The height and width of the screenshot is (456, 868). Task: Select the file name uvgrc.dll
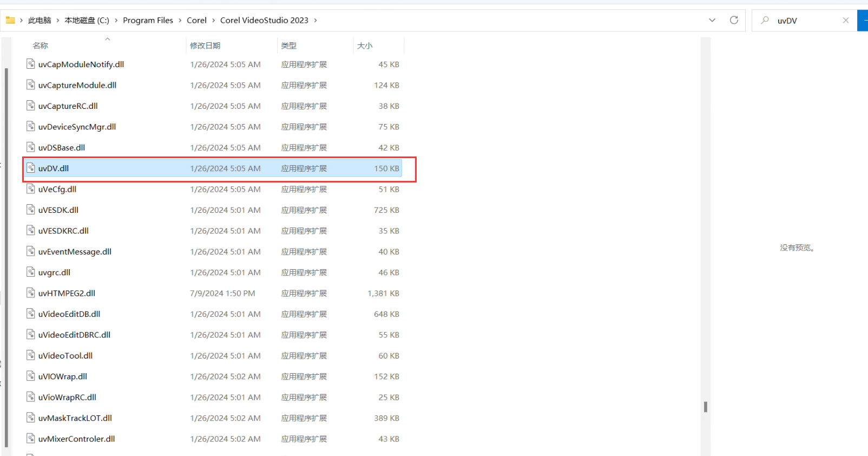coord(54,272)
